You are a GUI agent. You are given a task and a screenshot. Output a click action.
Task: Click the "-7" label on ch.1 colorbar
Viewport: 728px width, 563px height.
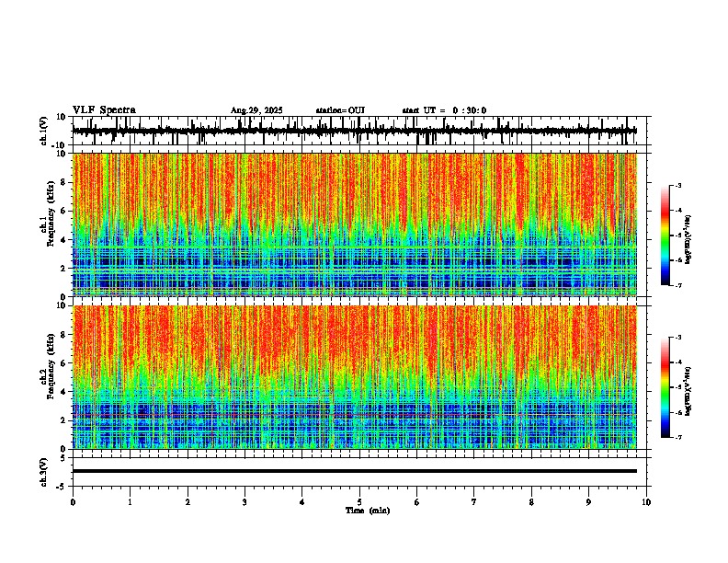click(x=678, y=285)
